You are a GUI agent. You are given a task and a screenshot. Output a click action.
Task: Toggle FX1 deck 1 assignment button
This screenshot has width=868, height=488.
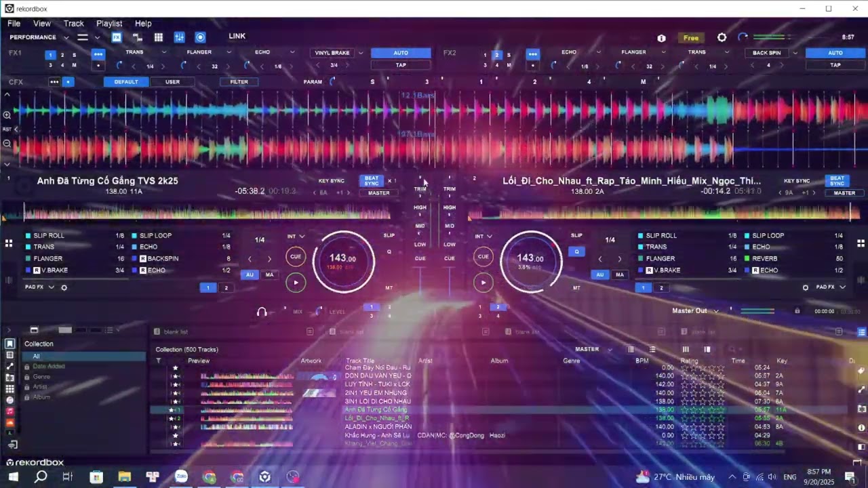50,55
